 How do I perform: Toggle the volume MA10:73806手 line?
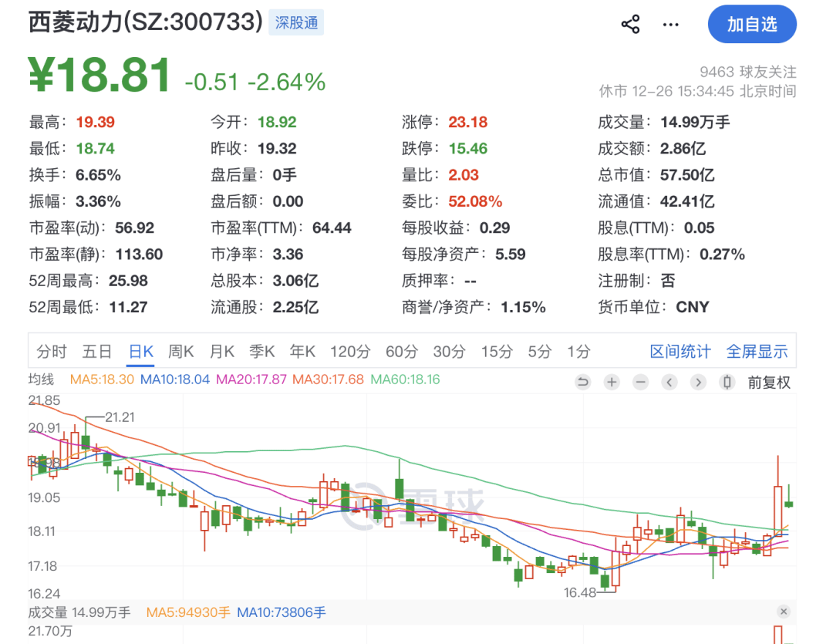281,612
